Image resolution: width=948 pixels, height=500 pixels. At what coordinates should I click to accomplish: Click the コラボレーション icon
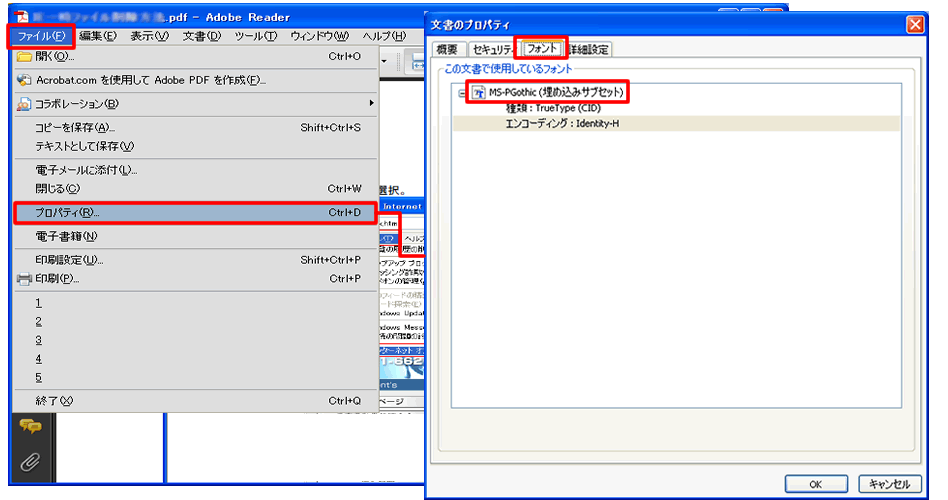[x=24, y=104]
